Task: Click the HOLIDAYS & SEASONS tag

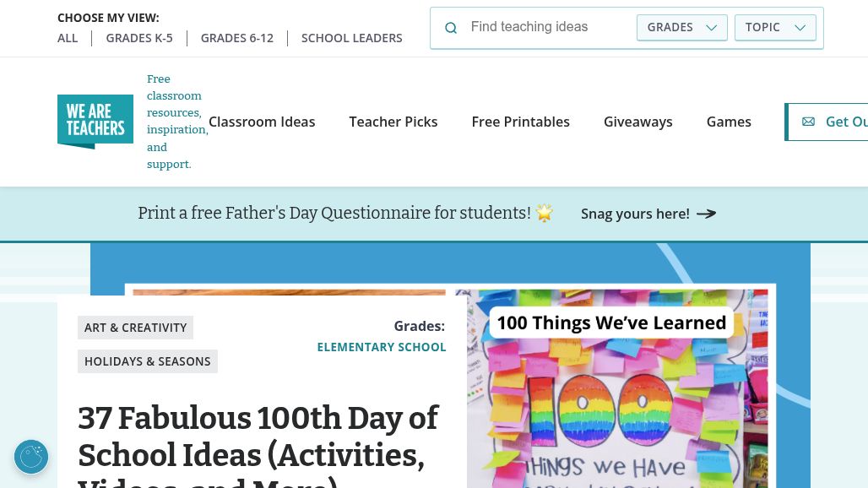Action: pyautogui.click(x=147, y=361)
